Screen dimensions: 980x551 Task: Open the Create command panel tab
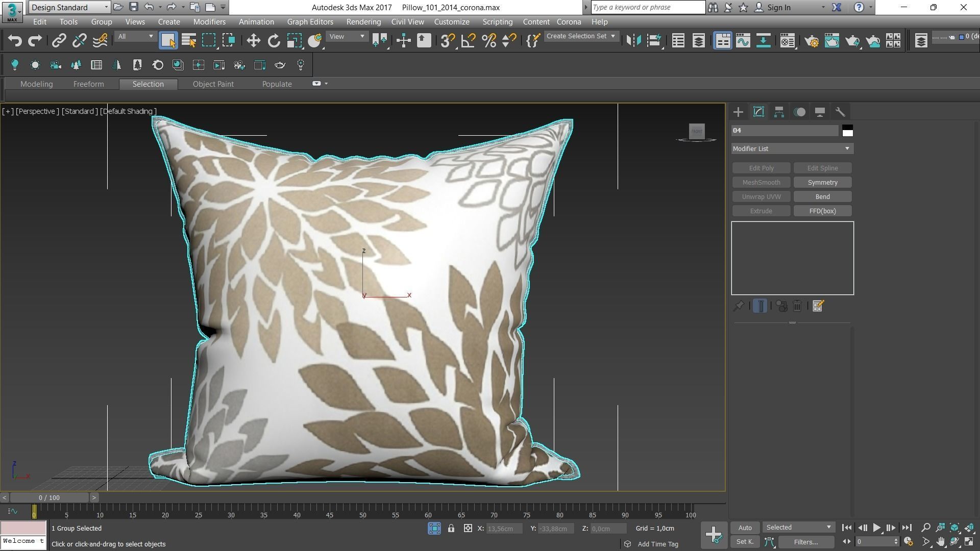[x=738, y=112]
